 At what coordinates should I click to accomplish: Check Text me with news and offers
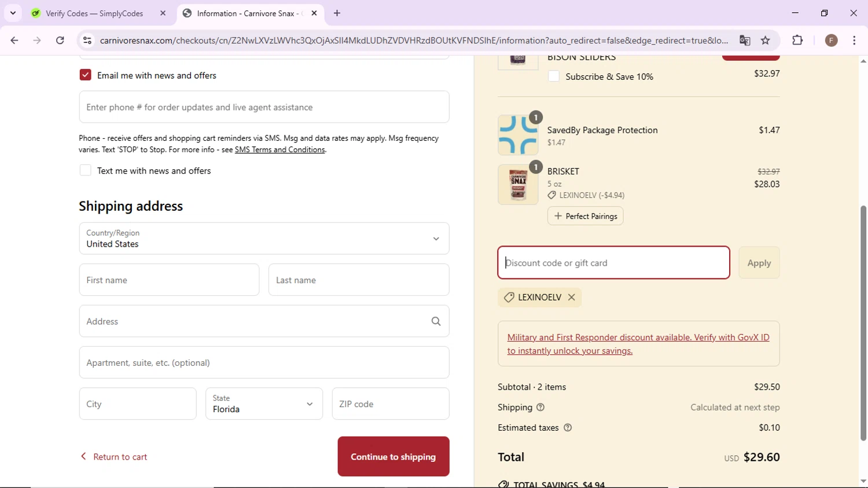(x=85, y=170)
